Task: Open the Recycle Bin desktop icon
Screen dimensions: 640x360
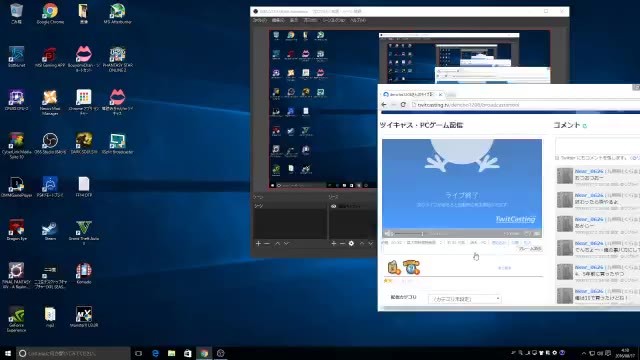Action: pyautogui.click(x=16, y=13)
